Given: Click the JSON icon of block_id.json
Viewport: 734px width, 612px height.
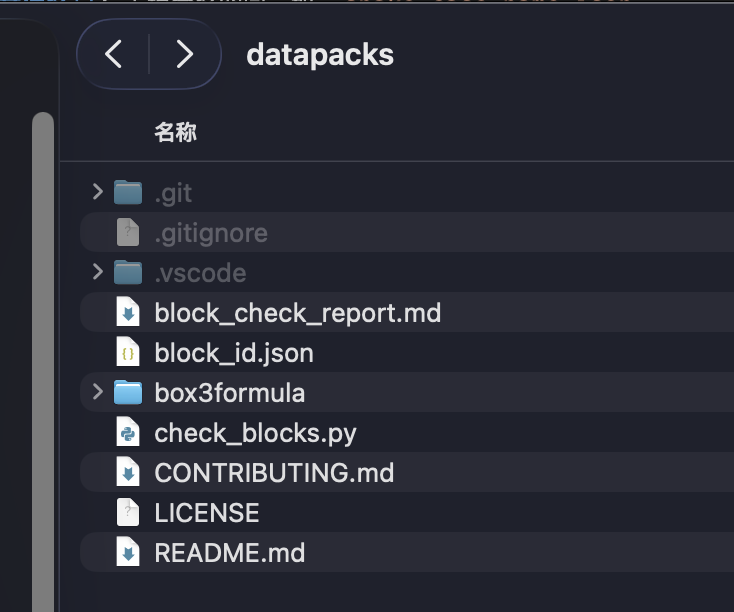Looking at the screenshot, I should click(128, 353).
